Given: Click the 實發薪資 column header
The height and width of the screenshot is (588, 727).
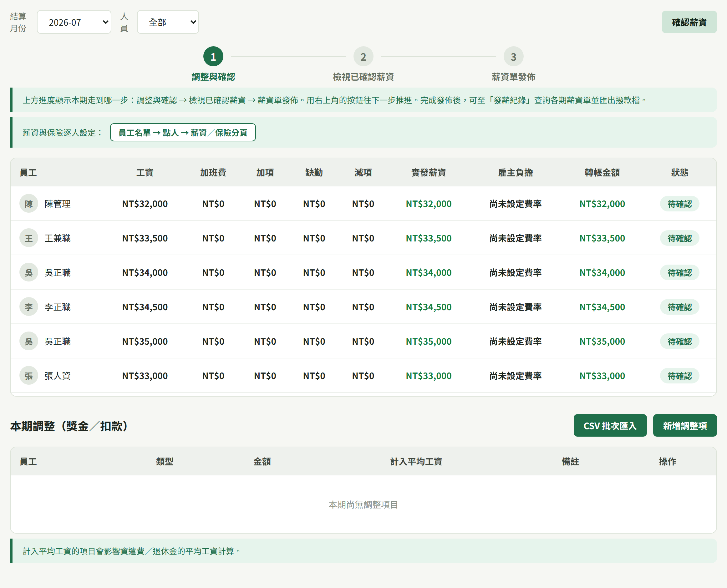Looking at the screenshot, I should (429, 172).
